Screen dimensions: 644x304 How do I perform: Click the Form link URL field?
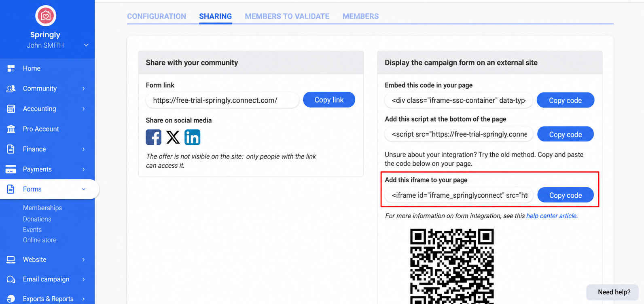coord(222,100)
